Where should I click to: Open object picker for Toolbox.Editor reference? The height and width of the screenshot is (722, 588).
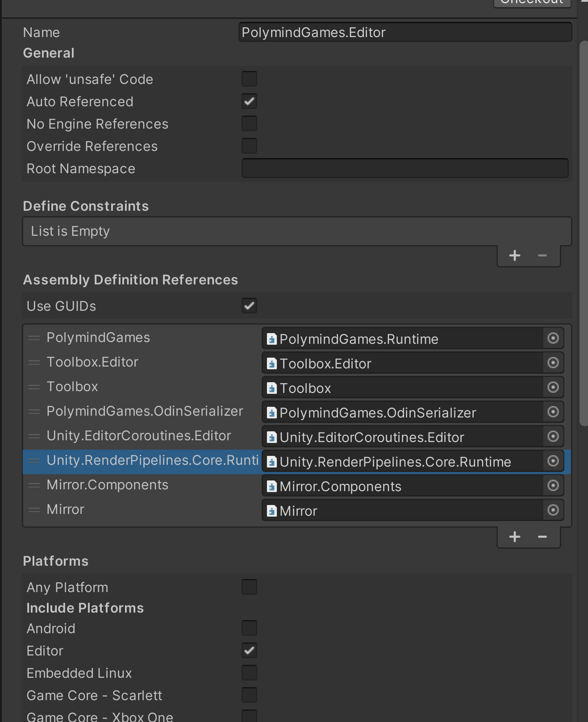point(553,363)
